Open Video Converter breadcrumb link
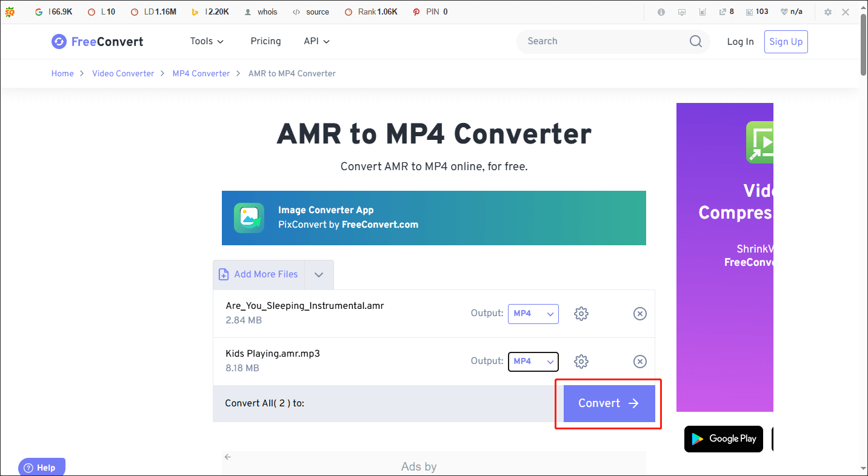 [123, 73]
